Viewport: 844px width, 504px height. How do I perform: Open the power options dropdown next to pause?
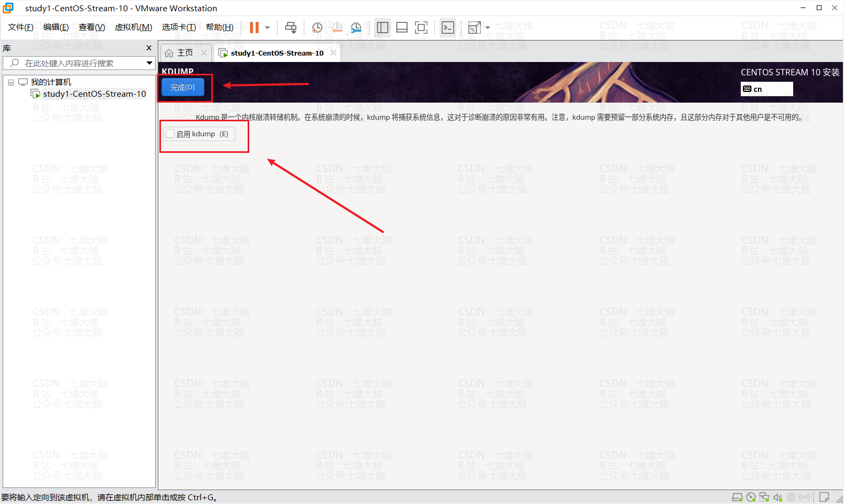pyautogui.click(x=267, y=28)
